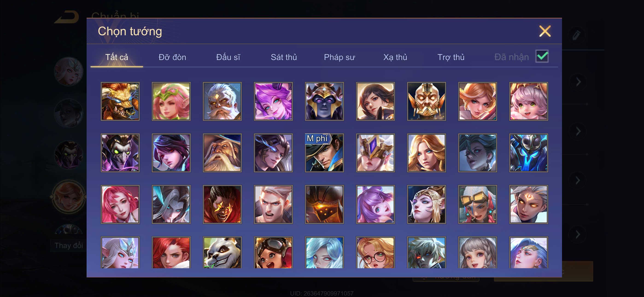Switch to the 'Đỡ đòn' tab
The image size is (644, 297).
coord(172,57)
